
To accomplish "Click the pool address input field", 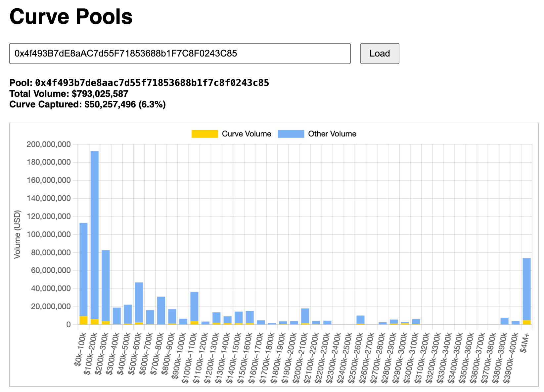I will pyautogui.click(x=180, y=54).
